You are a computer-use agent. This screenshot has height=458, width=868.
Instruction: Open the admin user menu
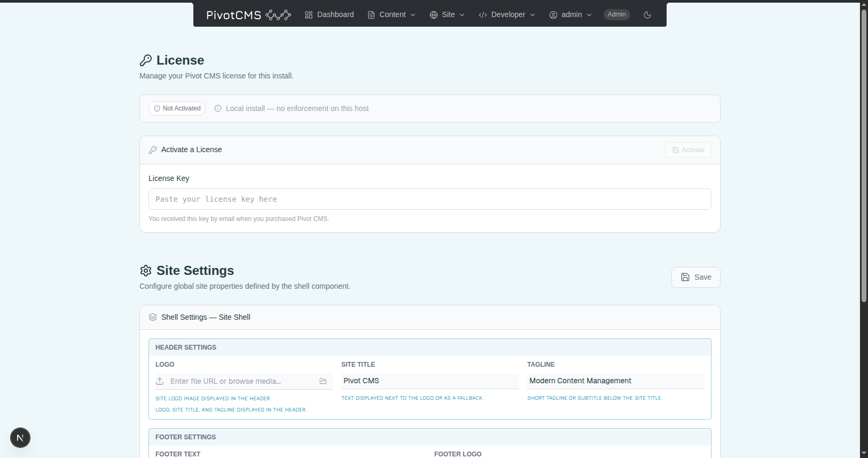click(x=570, y=14)
